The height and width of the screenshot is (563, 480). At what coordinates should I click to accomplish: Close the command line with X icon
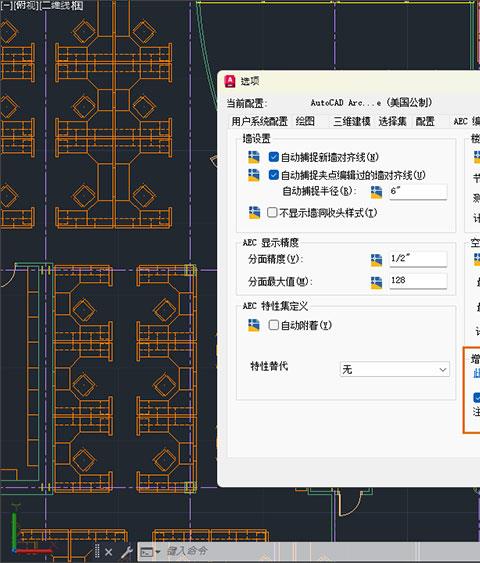pos(108,552)
